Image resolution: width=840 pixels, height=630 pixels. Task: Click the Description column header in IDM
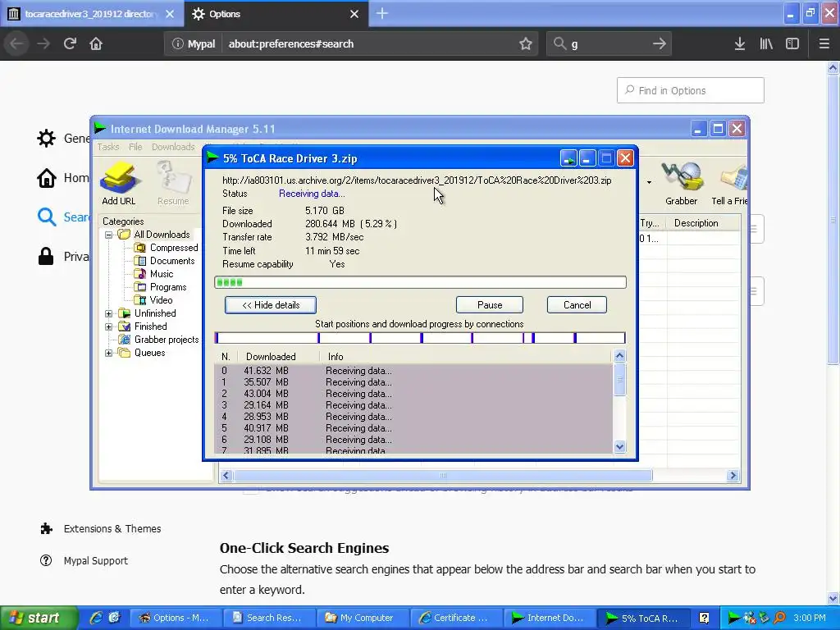[x=703, y=223]
